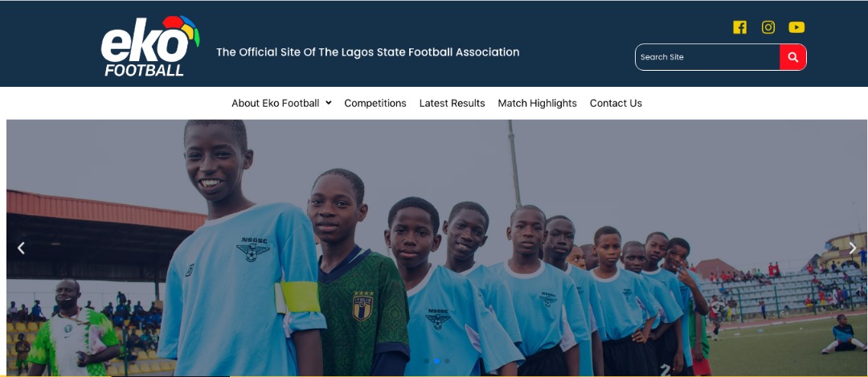
Task: Click the Official Site tagline text
Action: tap(367, 52)
